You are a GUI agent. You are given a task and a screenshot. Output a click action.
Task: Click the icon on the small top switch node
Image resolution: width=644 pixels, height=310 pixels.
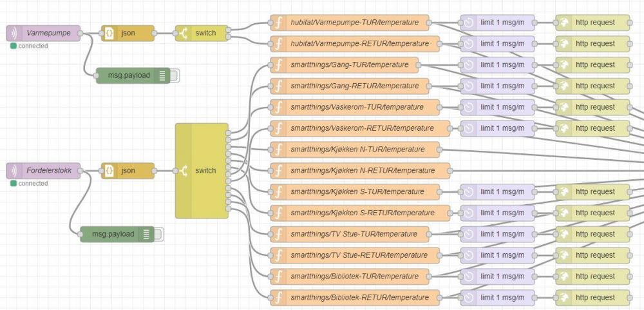(x=184, y=34)
